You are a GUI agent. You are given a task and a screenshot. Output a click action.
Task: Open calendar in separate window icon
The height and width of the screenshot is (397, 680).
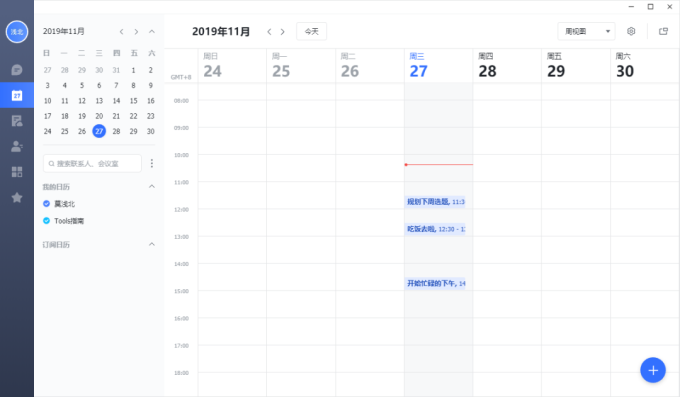663,31
